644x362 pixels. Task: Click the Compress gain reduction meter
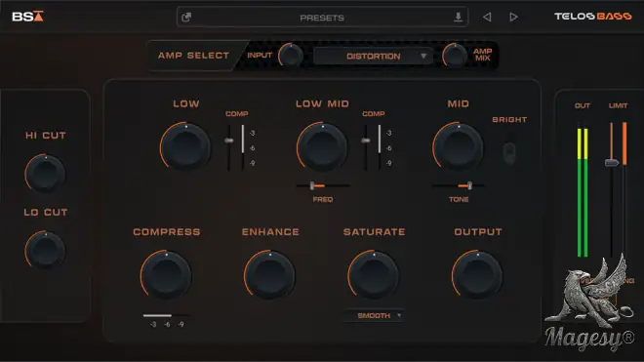tap(166, 315)
